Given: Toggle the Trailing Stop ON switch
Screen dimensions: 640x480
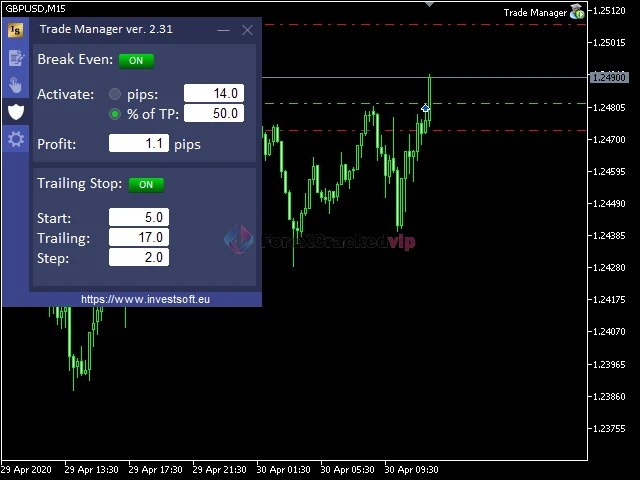Looking at the screenshot, I should click(146, 184).
